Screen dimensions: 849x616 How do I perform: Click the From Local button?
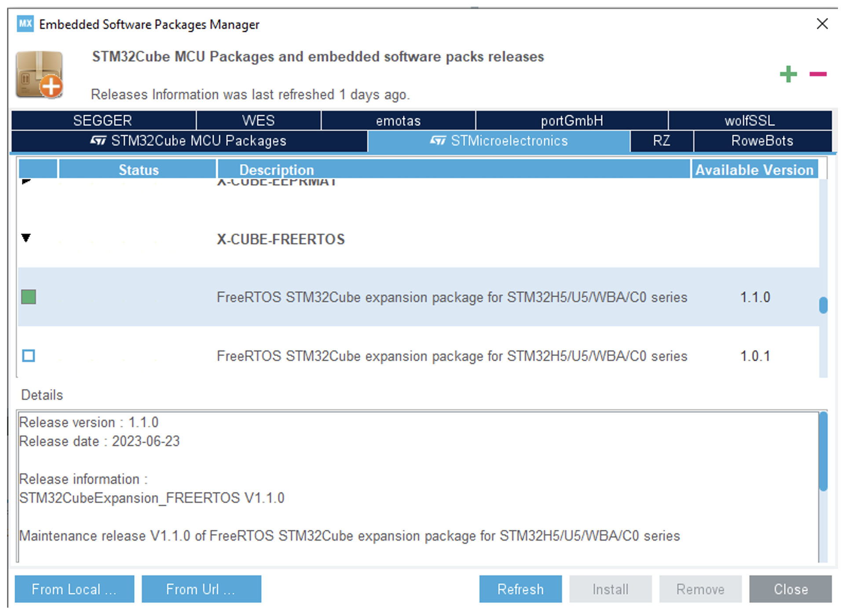tap(74, 589)
